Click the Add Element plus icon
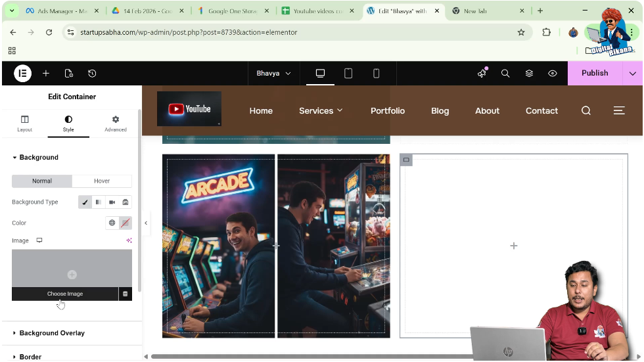Screen dimensions: 644x362 tap(46, 74)
